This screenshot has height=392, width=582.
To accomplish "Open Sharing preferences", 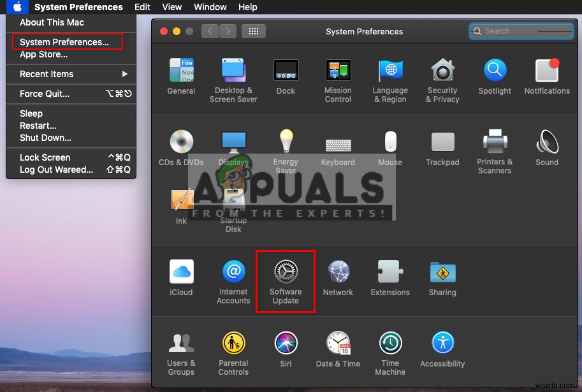I will (442, 274).
